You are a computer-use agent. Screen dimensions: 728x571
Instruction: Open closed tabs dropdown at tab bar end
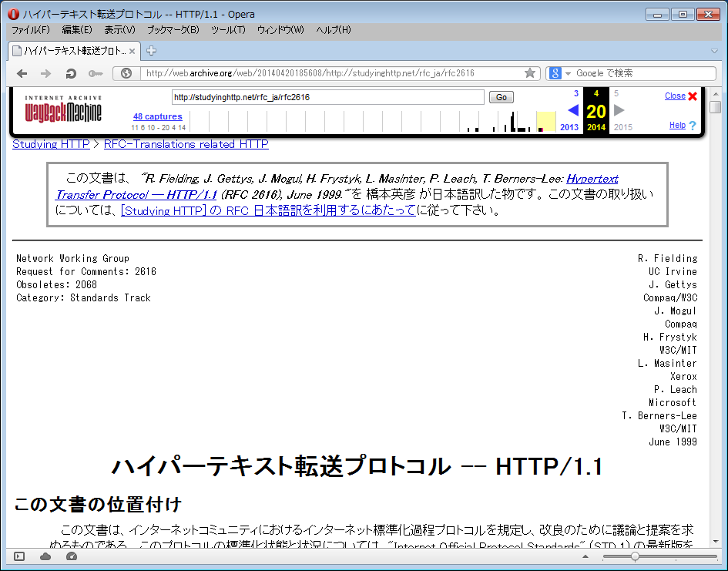point(715,51)
